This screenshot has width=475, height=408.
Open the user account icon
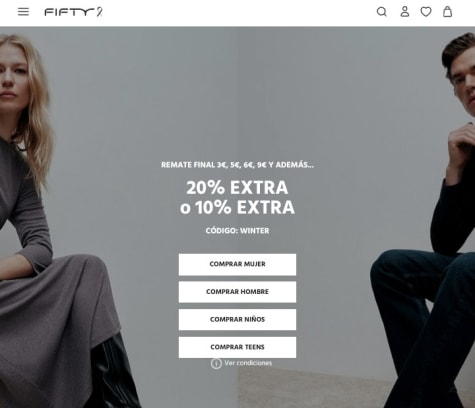(405, 12)
